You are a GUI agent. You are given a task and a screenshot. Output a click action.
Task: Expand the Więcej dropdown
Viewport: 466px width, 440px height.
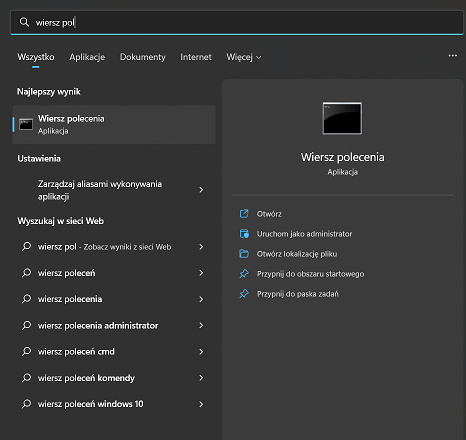[x=244, y=57]
